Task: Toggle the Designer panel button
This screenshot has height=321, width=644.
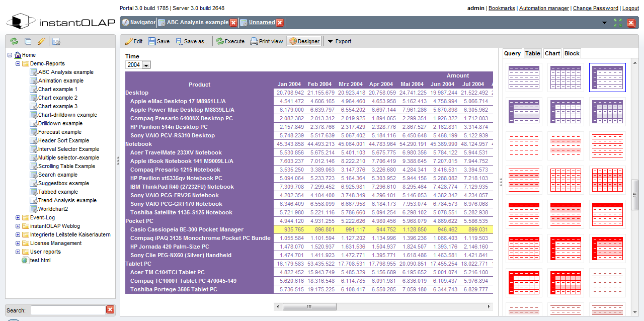Action: point(304,41)
